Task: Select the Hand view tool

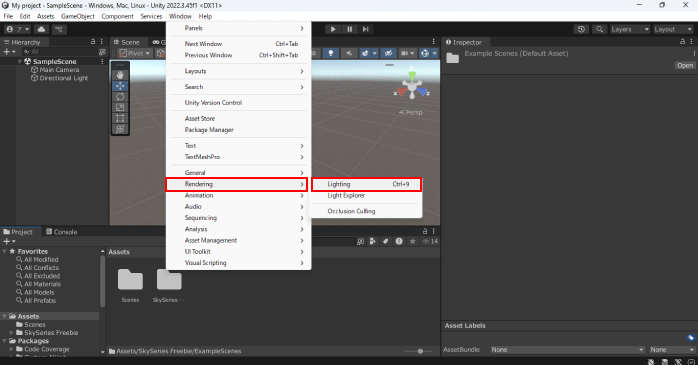Action: (x=120, y=75)
